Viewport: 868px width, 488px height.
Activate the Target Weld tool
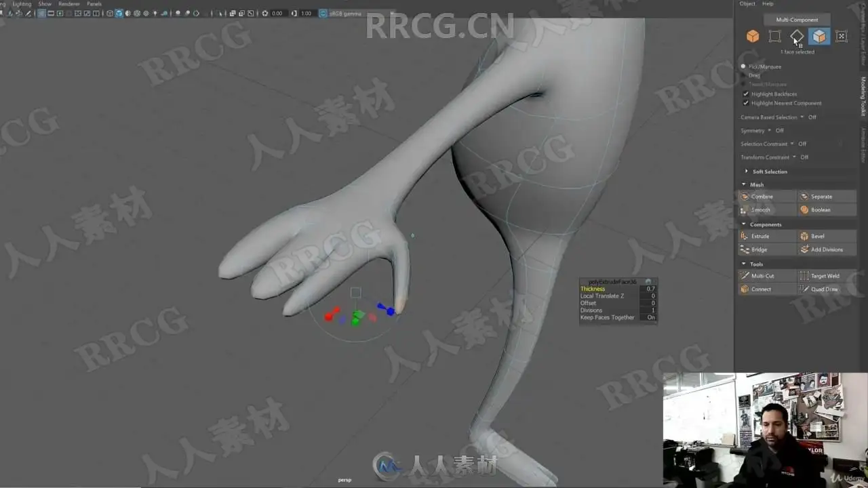coord(827,276)
